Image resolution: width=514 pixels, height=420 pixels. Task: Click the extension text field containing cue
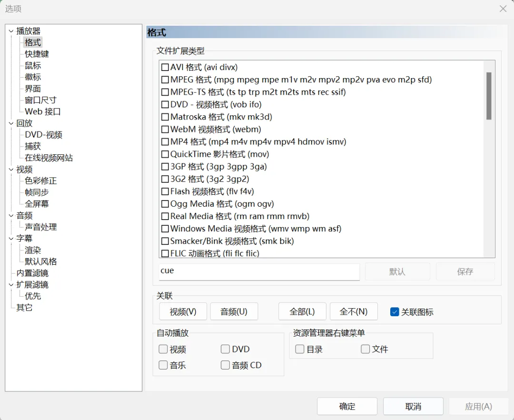[x=259, y=271]
